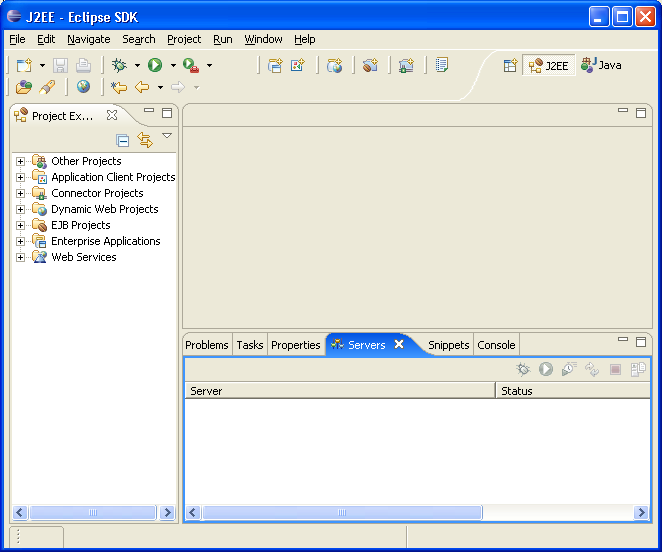Switch to the Java perspective
Viewport: 662px width, 552px height.
coord(601,65)
